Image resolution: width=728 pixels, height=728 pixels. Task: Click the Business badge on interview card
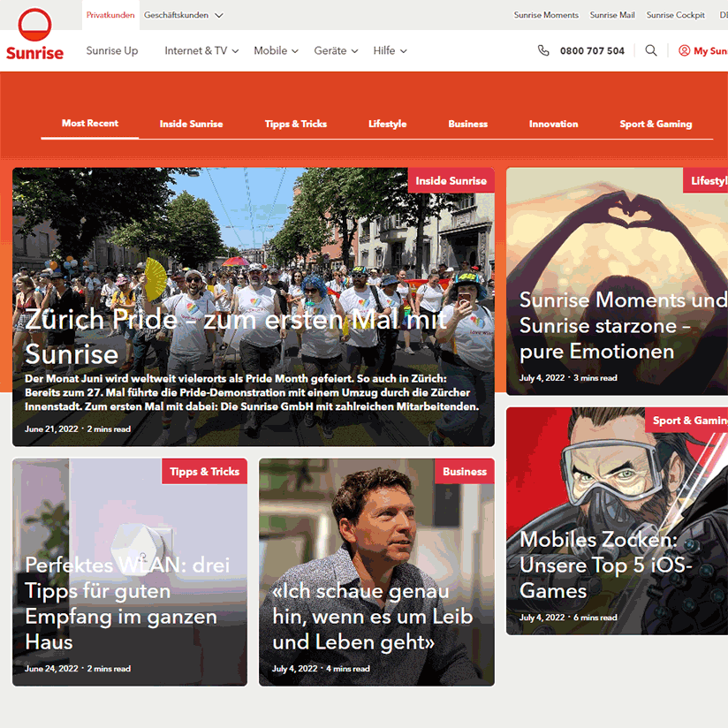point(465,471)
